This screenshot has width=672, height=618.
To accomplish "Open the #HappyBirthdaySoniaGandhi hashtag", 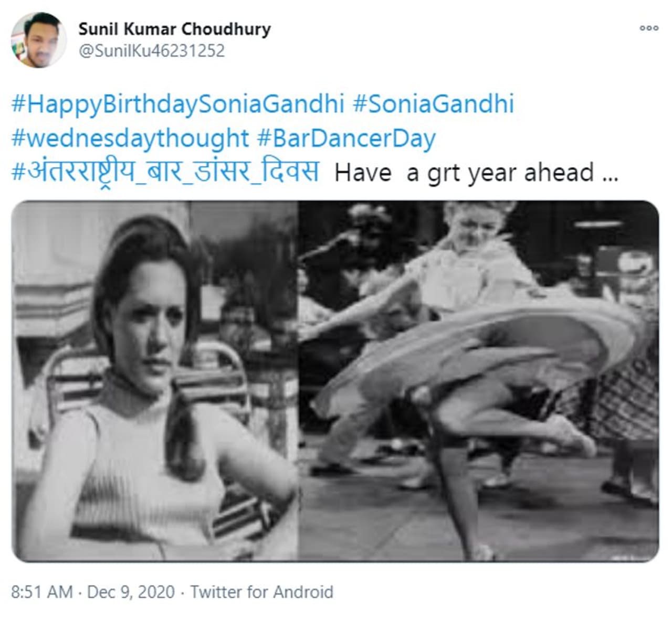I will [177, 103].
